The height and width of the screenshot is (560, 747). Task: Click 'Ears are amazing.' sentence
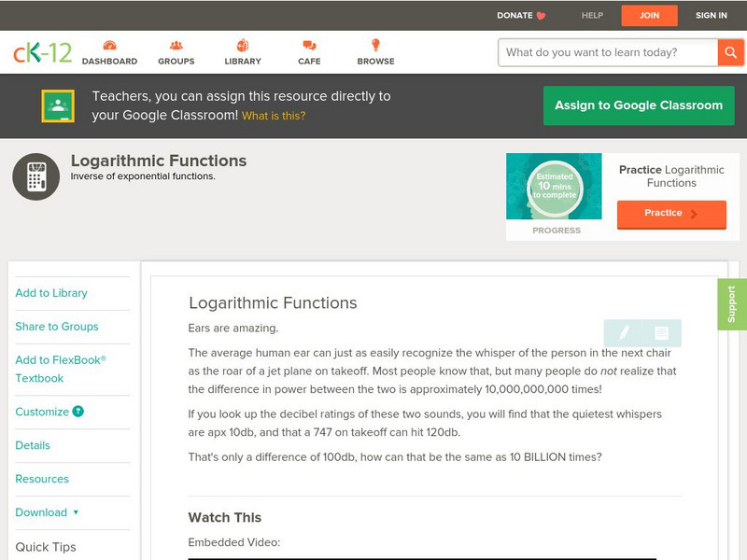coord(233,329)
